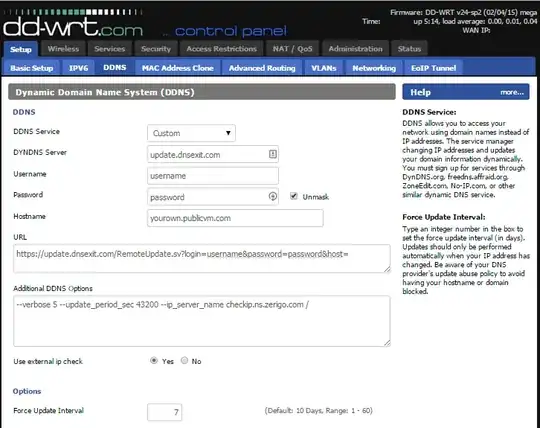Open the Wireless tab
The image size is (540, 428).
pos(63,49)
